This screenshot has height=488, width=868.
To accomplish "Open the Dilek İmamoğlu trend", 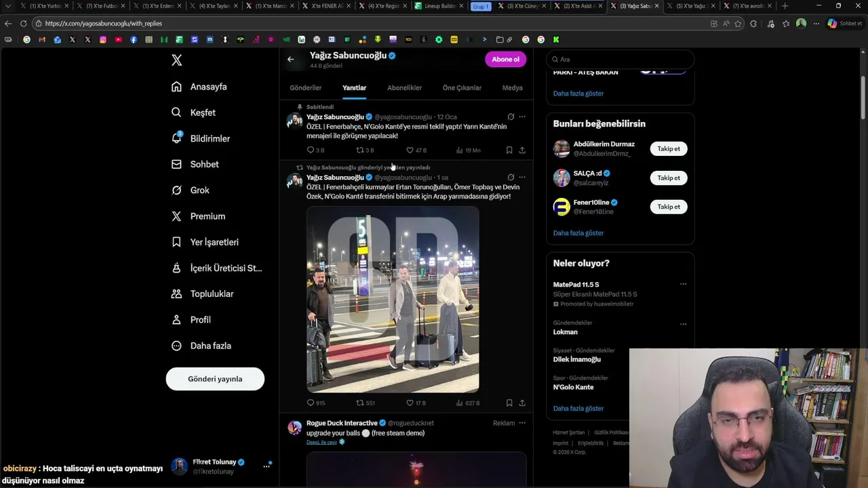I will (577, 360).
